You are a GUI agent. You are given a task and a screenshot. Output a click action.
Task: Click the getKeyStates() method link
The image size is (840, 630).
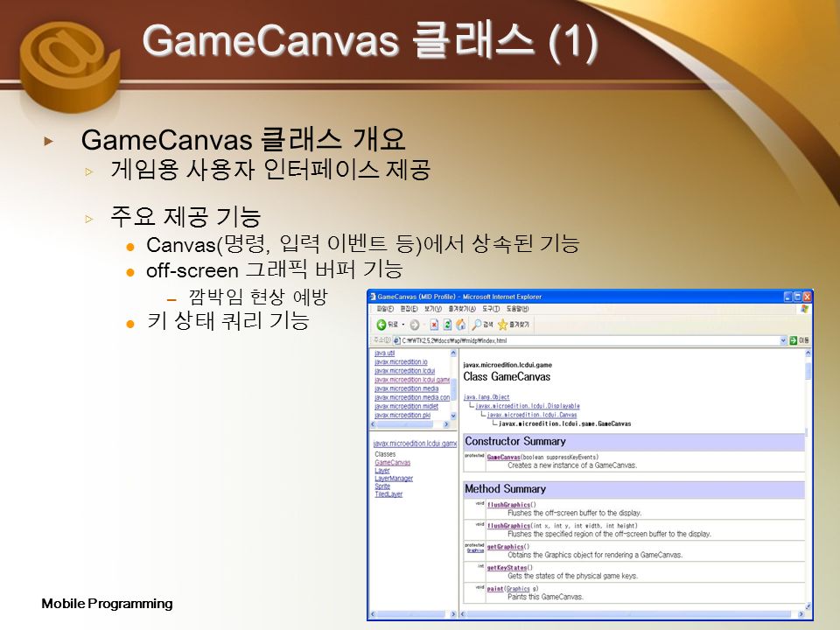507,568
